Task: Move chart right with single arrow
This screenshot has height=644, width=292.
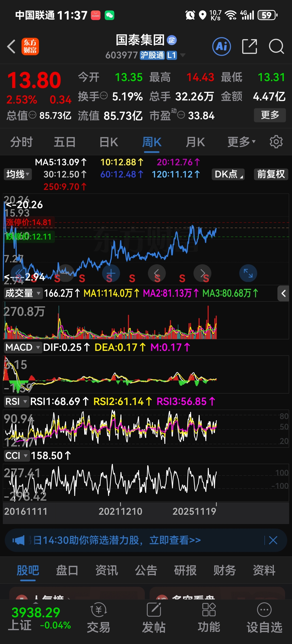Action: (203, 273)
